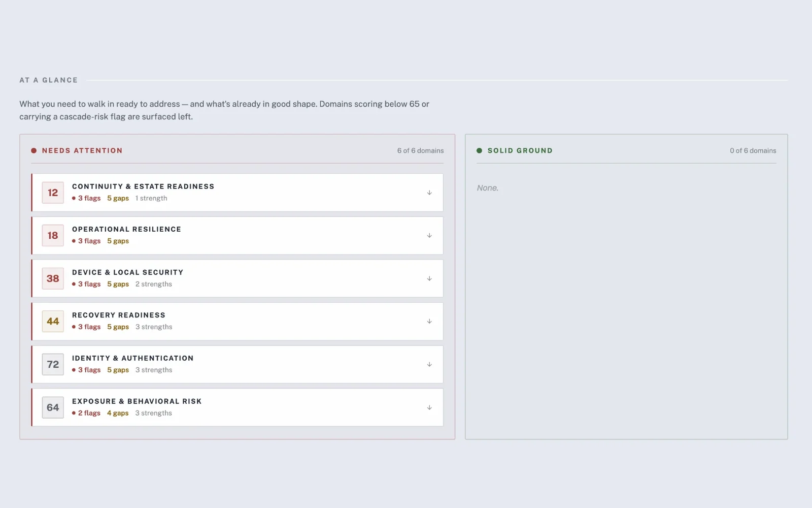Viewport: 812px width, 508px height.
Task: Click the green dot beside Solid Ground
Action: 480,151
